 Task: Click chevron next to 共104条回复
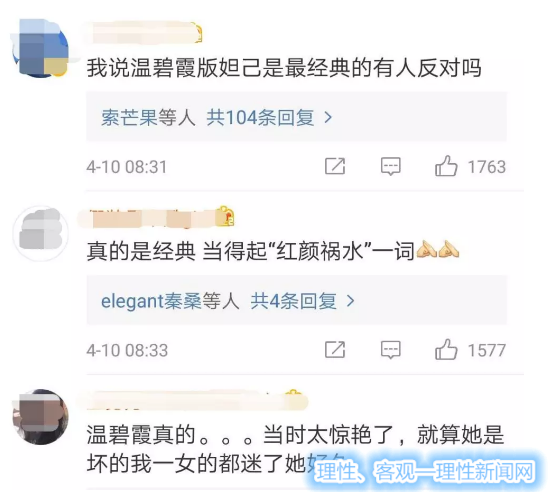click(328, 117)
